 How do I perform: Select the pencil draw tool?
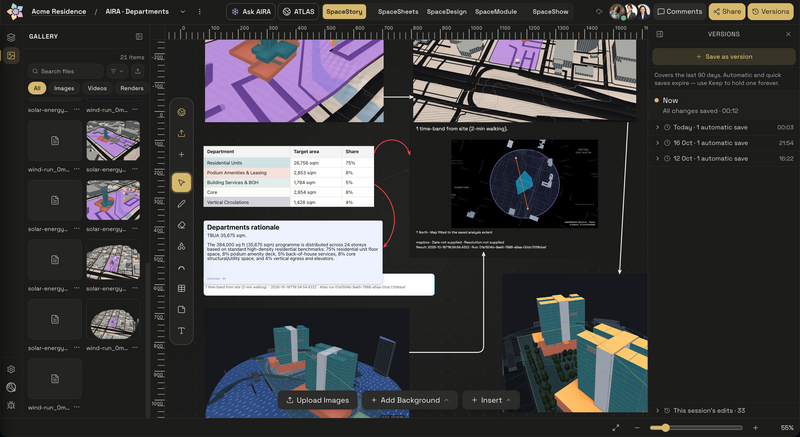181,204
